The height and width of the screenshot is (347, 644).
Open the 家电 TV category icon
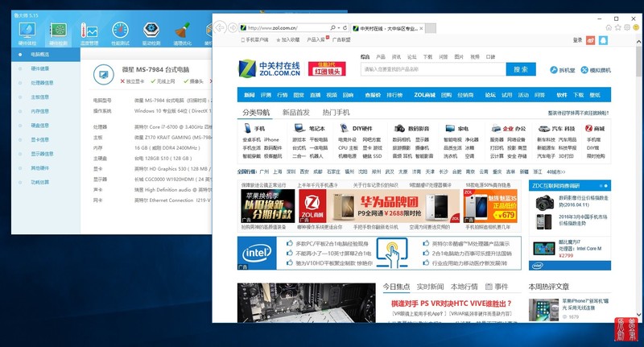click(x=451, y=128)
